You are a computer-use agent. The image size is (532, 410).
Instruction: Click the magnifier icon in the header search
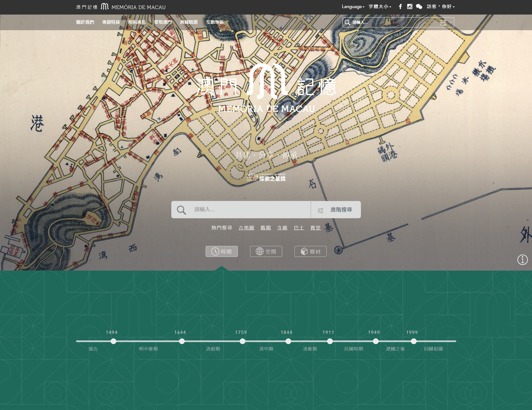pyautogui.click(x=347, y=22)
